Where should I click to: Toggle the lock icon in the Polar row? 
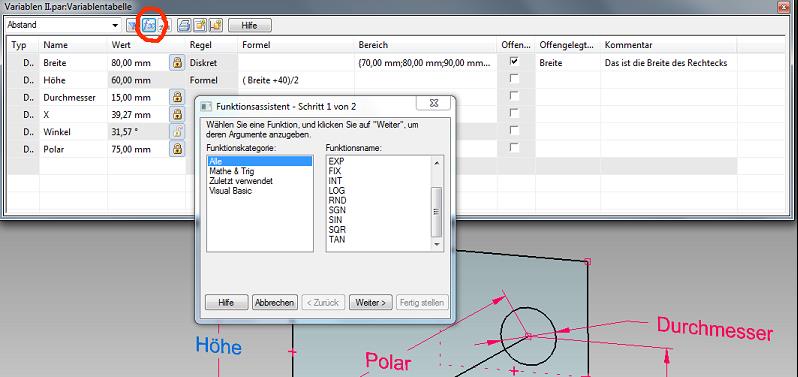coord(177,149)
